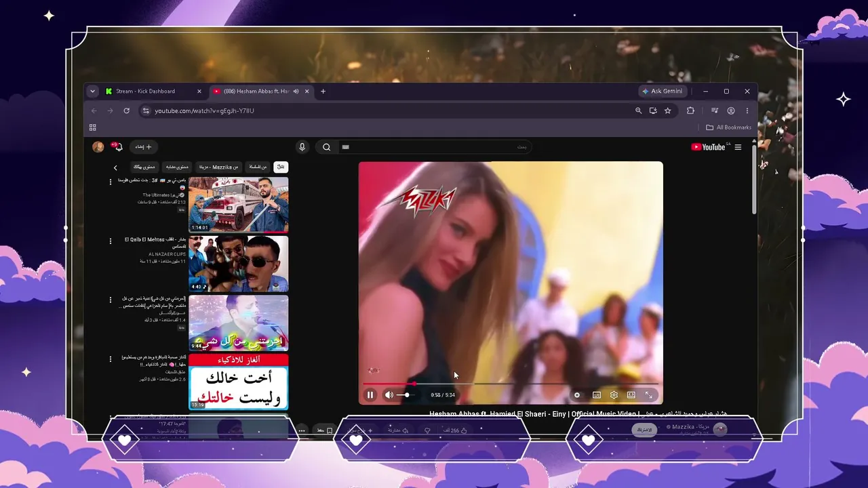Open the Mazzika channel name link
The height and width of the screenshot is (488, 868).
690,426
